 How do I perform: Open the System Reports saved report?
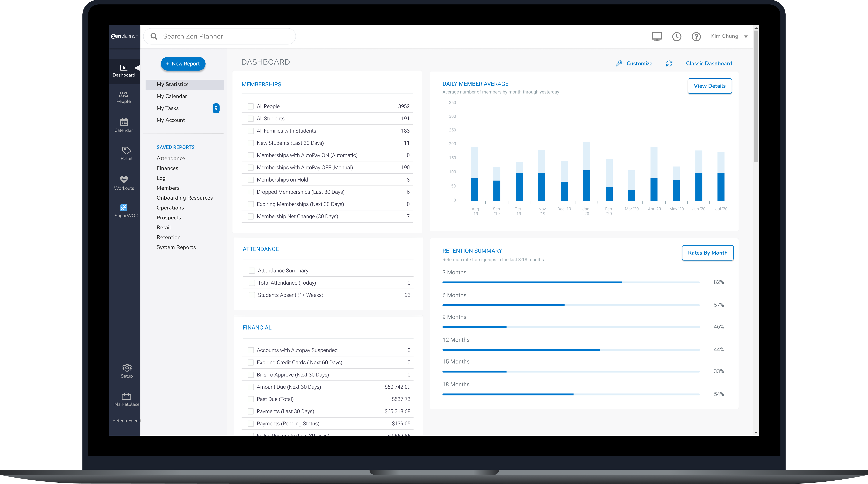(x=176, y=247)
